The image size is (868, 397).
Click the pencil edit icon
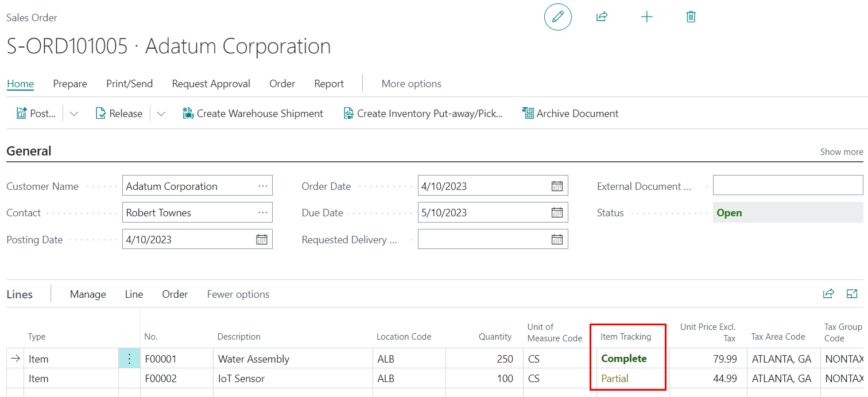[557, 17]
